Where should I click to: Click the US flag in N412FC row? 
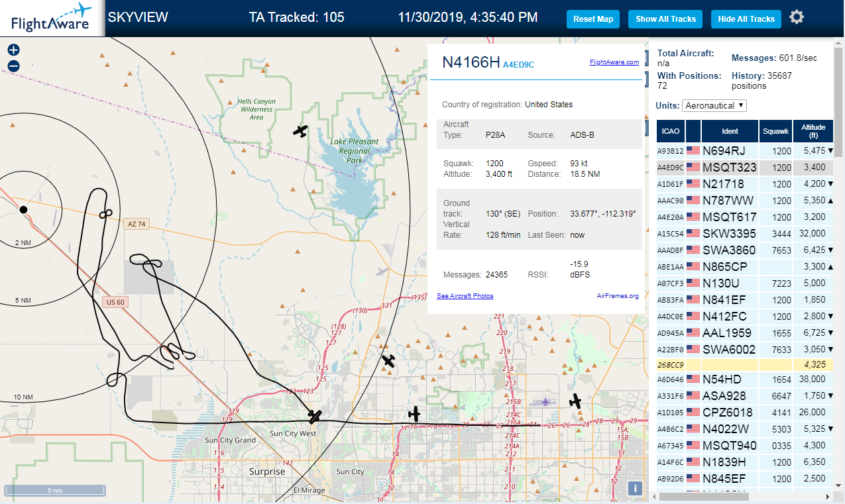point(693,316)
